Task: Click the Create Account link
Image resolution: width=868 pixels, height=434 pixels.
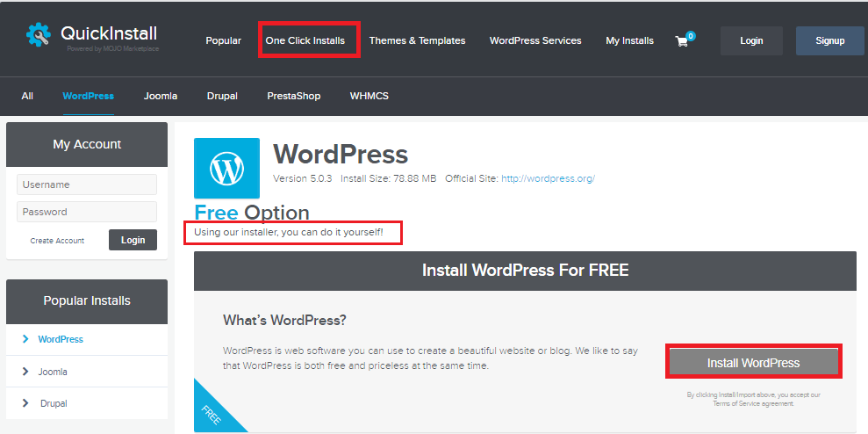Action: coord(58,241)
